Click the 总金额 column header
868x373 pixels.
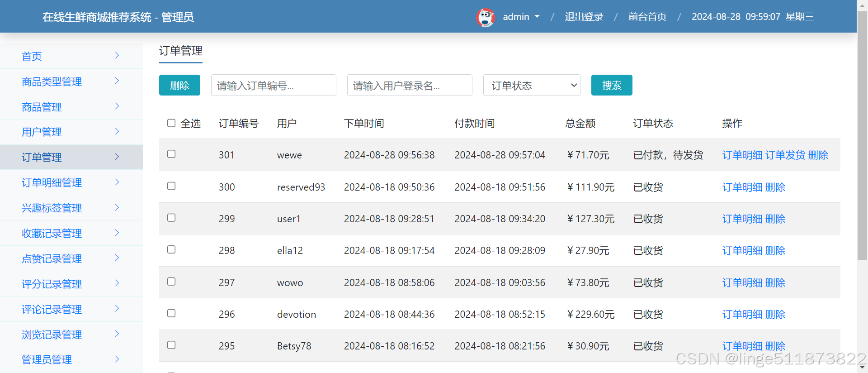pyautogui.click(x=580, y=123)
